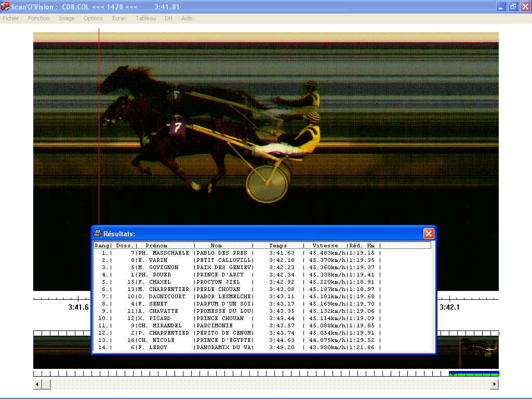Screen dimensions: 532x399
Task: Close the Résultats window
Action: click(429, 233)
